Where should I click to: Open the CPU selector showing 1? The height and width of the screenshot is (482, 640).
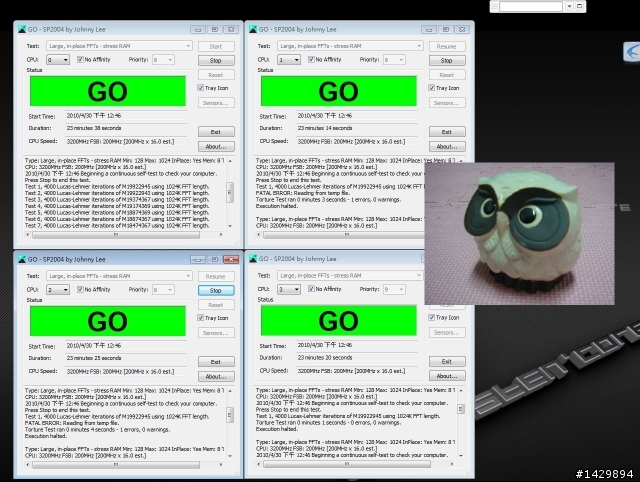pos(289,60)
